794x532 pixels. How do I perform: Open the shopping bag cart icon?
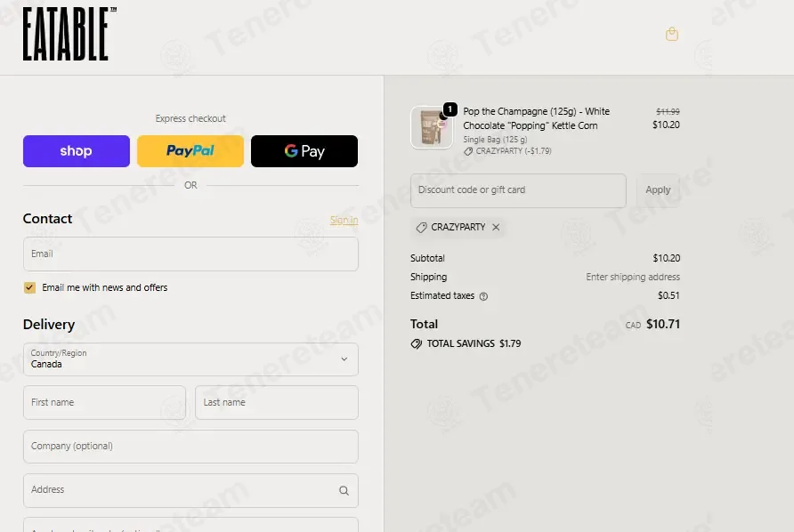coord(671,34)
